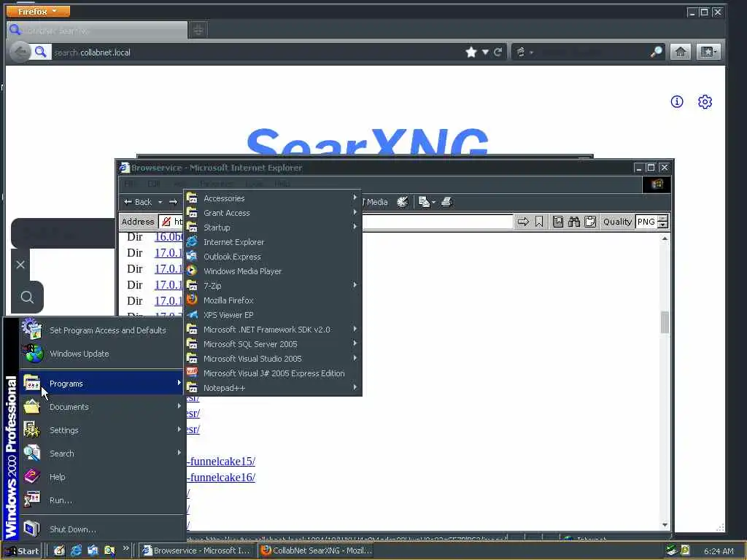Open Set Program Access and Defaults
Screen dimensions: 747x560
coord(102,330)
